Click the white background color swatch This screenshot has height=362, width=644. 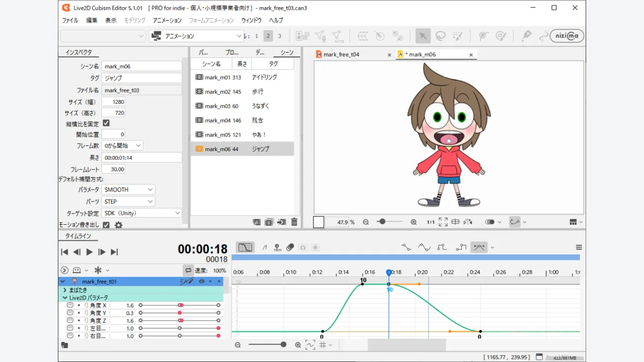[318, 222]
